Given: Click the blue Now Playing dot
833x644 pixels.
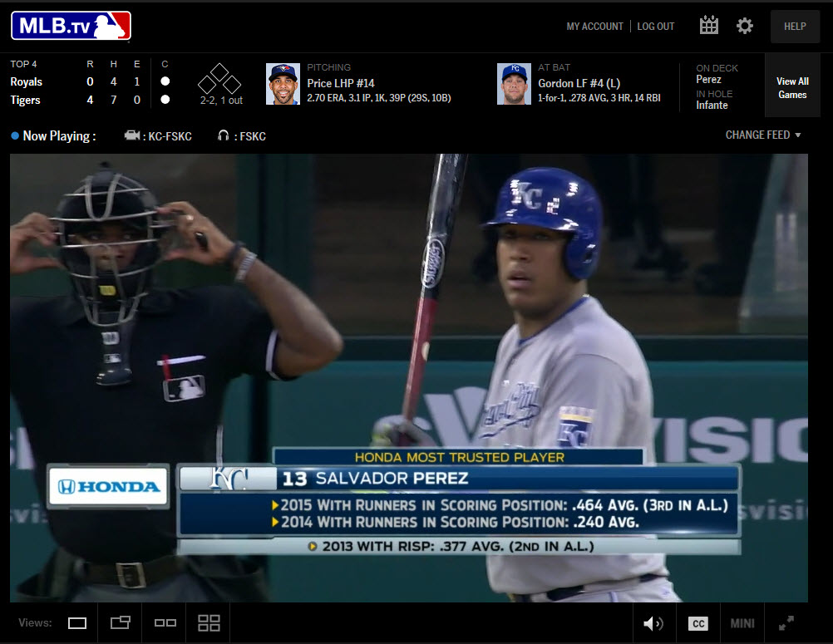Looking at the screenshot, I should [15, 135].
